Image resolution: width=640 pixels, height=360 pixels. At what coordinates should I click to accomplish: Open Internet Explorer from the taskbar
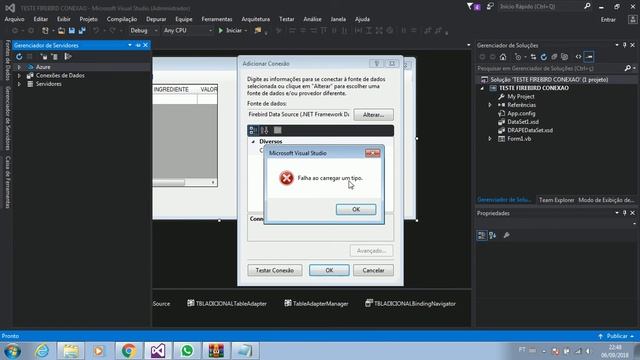click(x=42, y=351)
